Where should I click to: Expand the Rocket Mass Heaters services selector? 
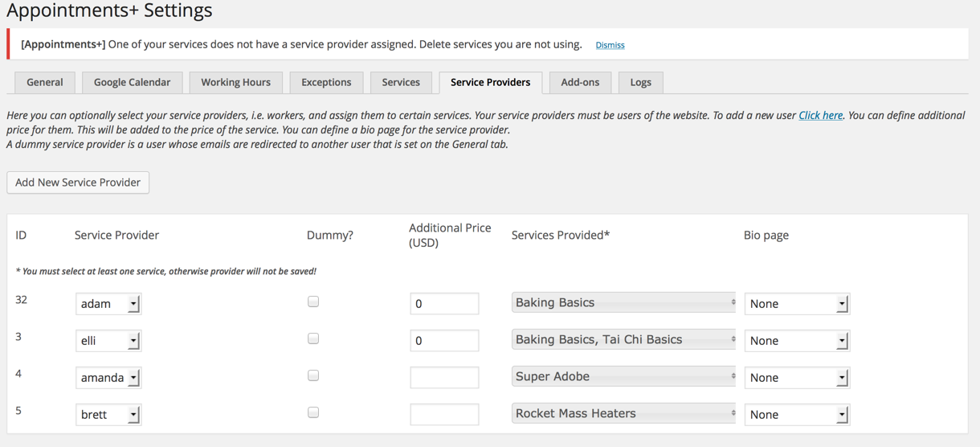point(624,414)
